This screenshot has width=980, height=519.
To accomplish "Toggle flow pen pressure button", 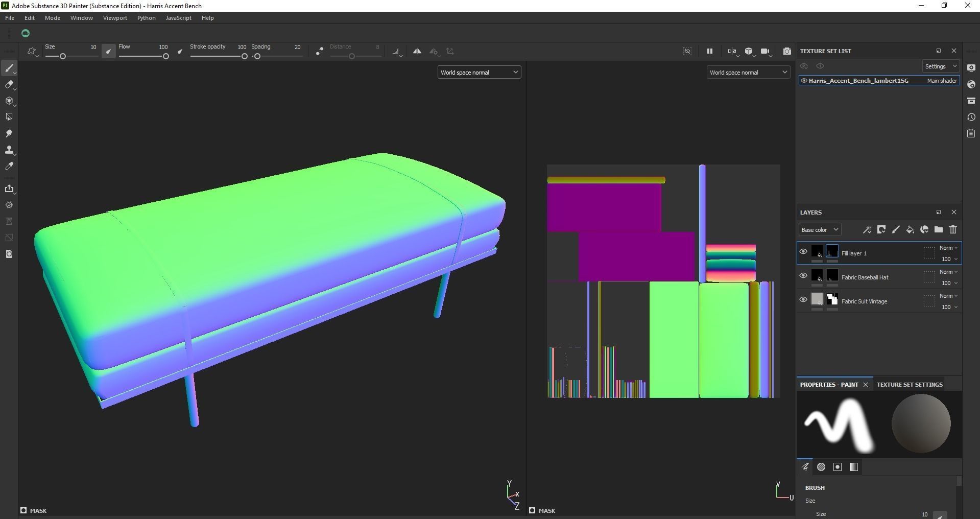I will (x=180, y=51).
